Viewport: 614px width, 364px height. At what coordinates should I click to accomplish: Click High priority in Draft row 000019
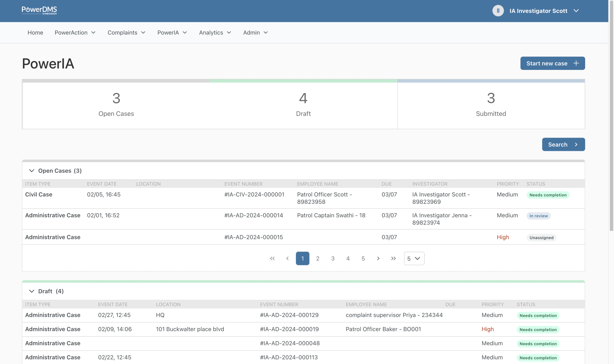pyautogui.click(x=487, y=329)
